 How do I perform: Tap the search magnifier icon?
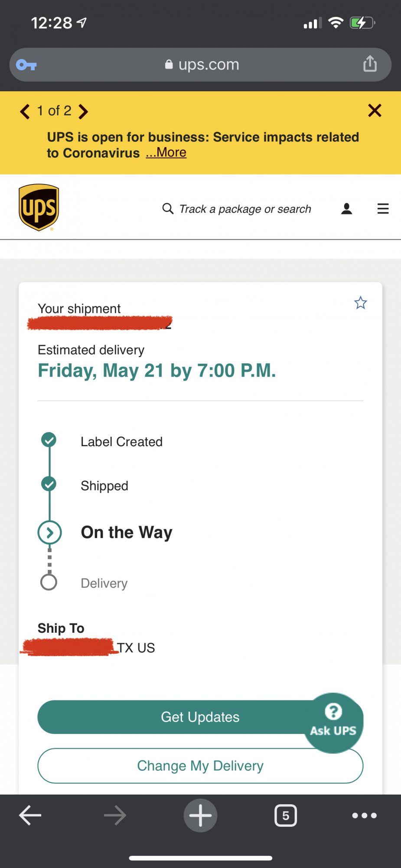(168, 209)
